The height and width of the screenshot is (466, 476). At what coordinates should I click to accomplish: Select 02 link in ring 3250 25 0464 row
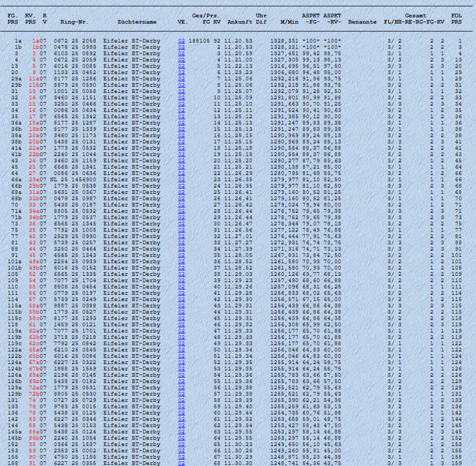[x=181, y=249]
